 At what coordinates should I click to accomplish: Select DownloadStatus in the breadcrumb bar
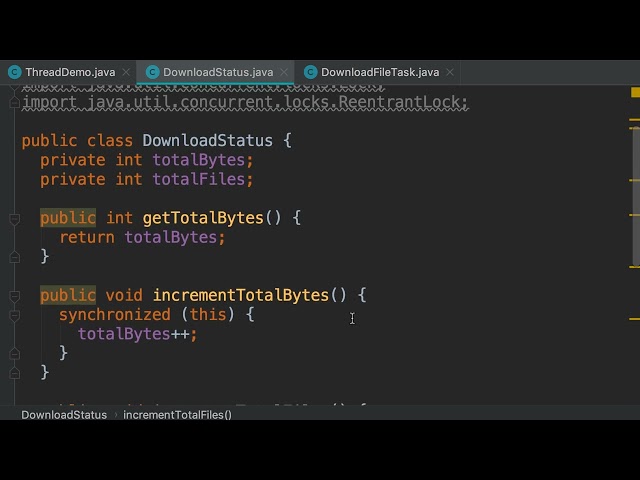pyautogui.click(x=64, y=415)
